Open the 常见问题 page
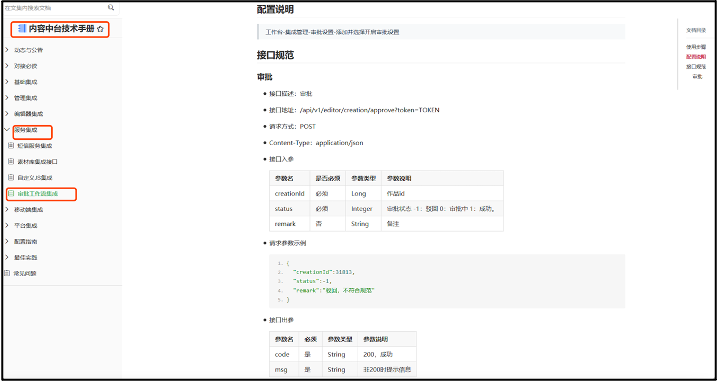 click(25, 273)
